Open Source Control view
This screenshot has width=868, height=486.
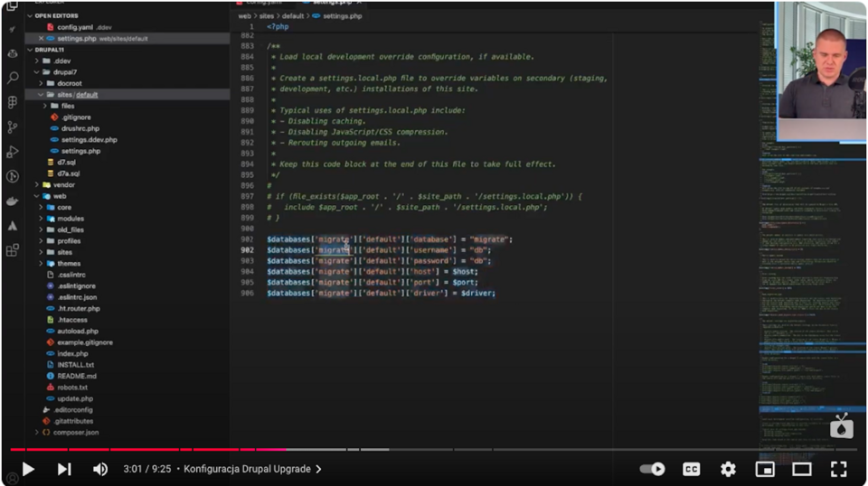pos(12,127)
